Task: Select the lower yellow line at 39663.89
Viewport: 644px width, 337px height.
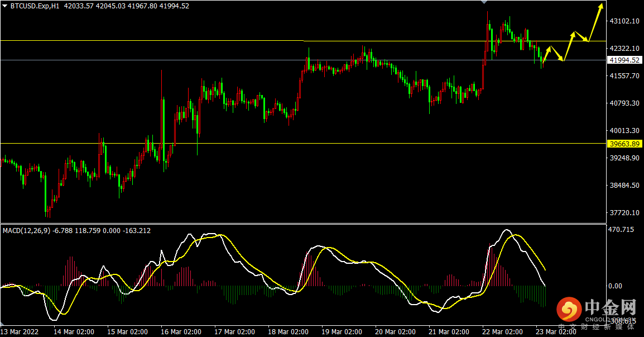Action: click(x=303, y=143)
